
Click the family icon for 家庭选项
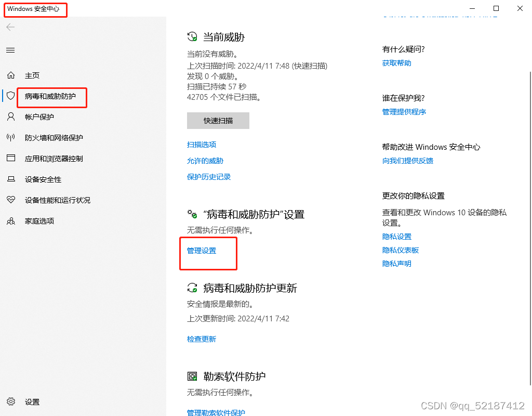tap(11, 221)
